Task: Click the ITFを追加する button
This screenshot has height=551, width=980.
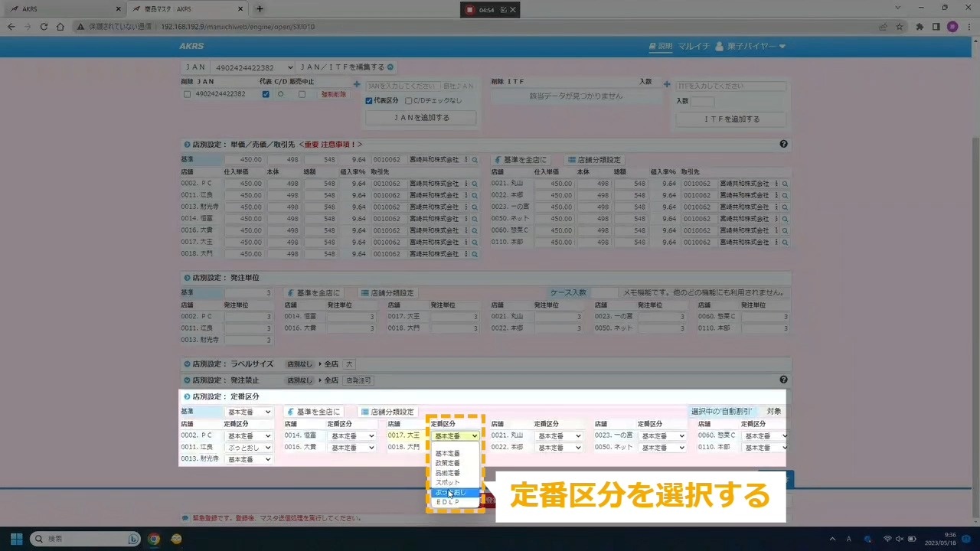Action: 730,119
